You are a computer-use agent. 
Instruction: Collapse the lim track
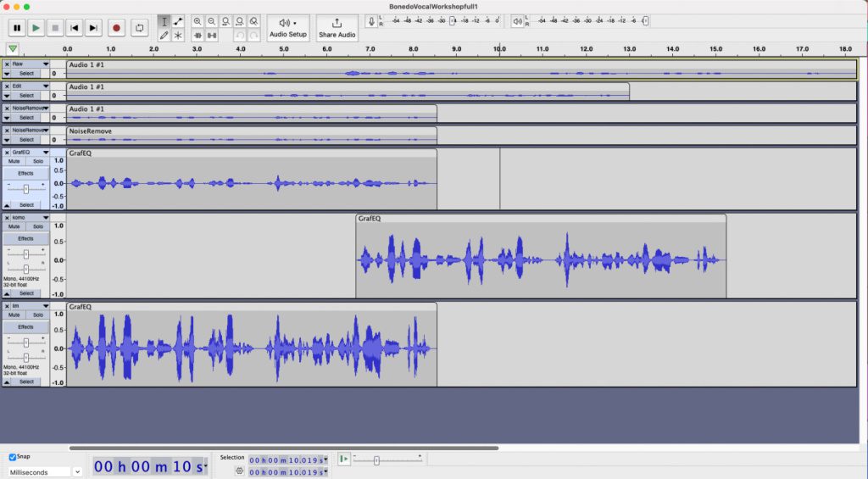[x=7, y=382]
